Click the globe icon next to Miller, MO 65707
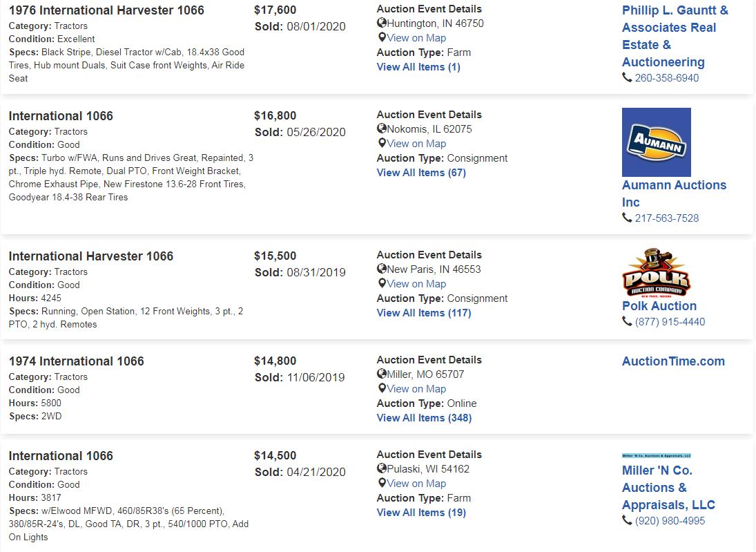Image resolution: width=756 pixels, height=552 pixels. [382, 374]
